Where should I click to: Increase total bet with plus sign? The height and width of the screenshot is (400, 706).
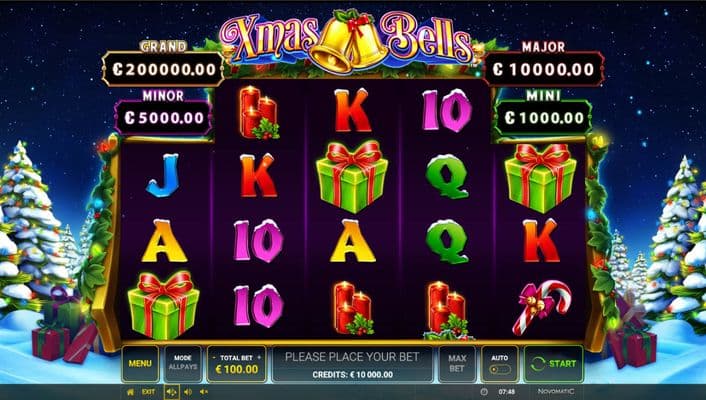click(259, 358)
